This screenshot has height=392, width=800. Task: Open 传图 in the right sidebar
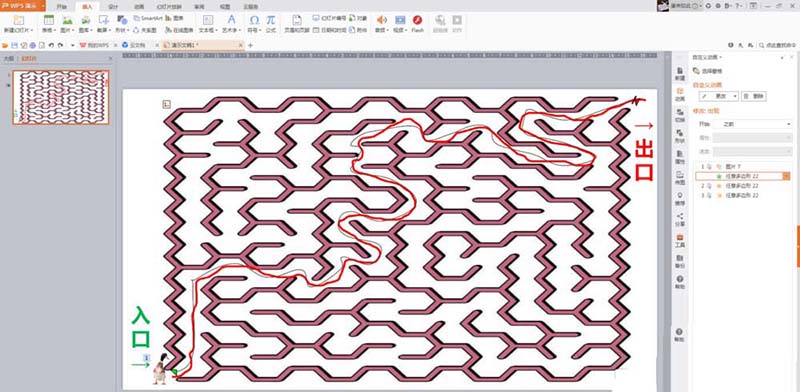[x=680, y=178]
